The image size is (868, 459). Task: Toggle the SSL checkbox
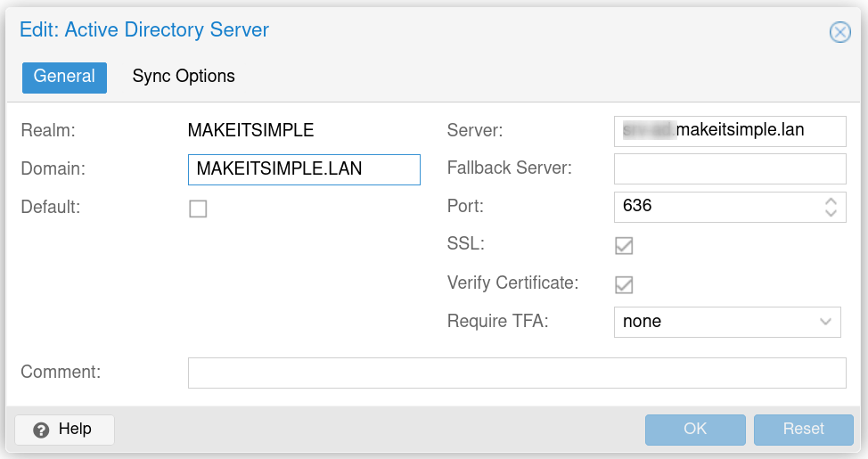pyautogui.click(x=624, y=245)
